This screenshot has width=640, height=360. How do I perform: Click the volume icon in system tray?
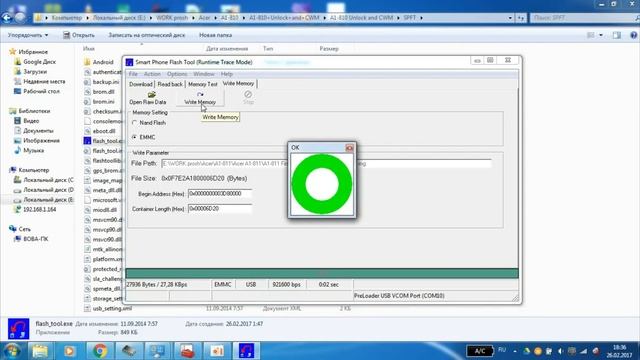click(x=560, y=351)
